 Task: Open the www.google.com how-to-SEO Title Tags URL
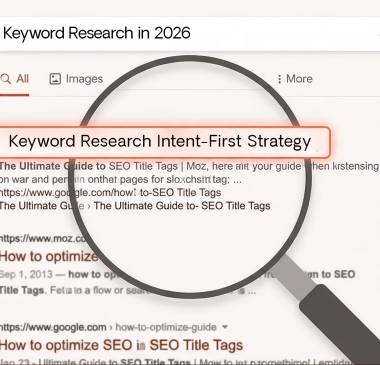point(110,193)
